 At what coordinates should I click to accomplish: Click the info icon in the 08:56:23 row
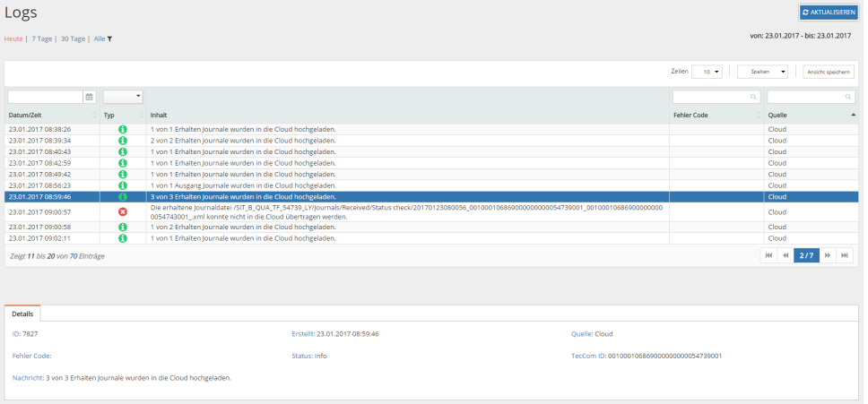point(123,185)
